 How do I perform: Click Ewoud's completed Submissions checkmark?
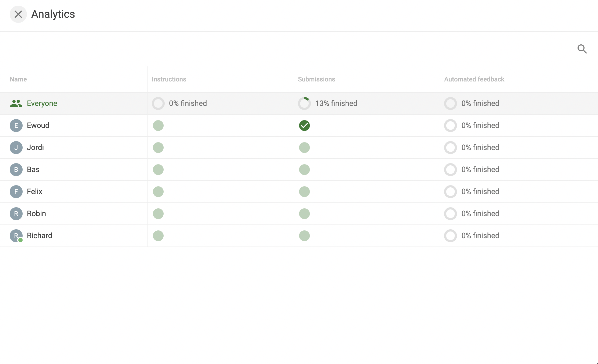click(x=304, y=126)
